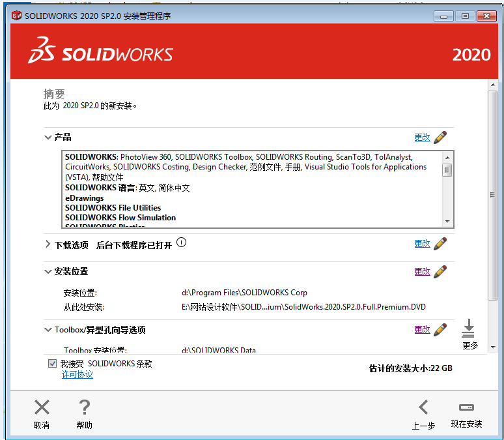Collapse the Toolbox/异型孔向导选项 section
This screenshot has height=440, width=504.
coord(48,330)
